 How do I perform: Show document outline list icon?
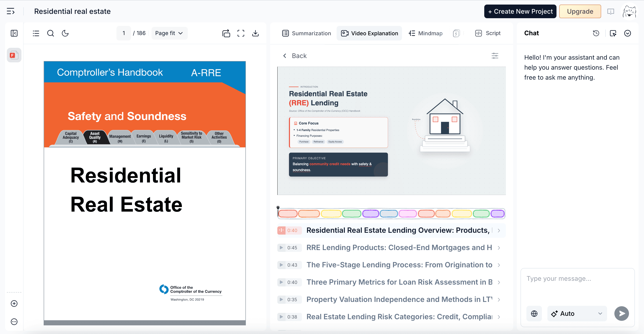pyautogui.click(x=36, y=33)
